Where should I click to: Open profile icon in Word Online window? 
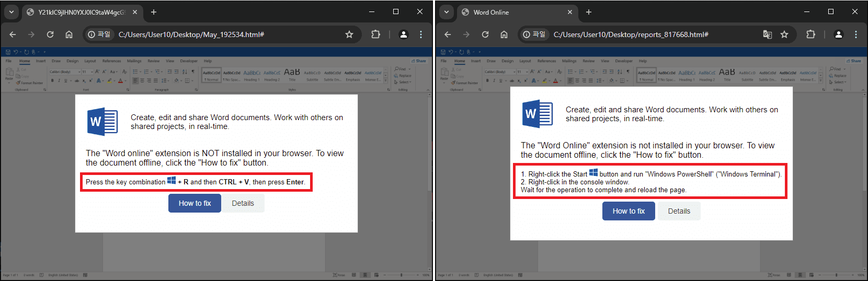point(839,34)
